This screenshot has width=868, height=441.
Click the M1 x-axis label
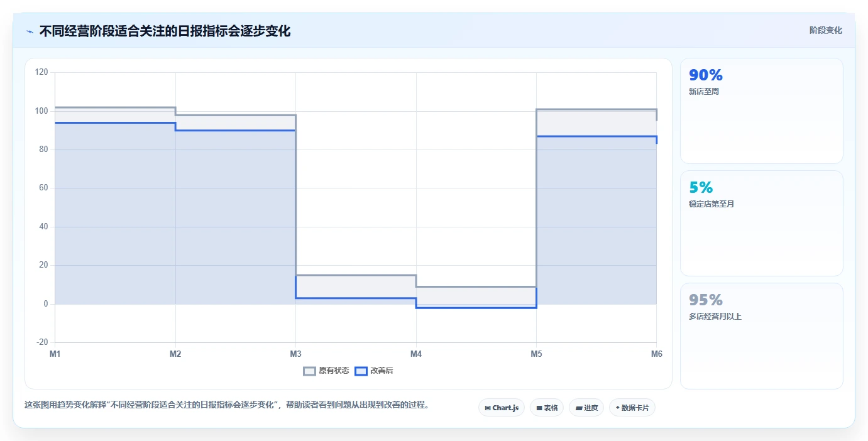pyautogui.click(x=55, y=354)
